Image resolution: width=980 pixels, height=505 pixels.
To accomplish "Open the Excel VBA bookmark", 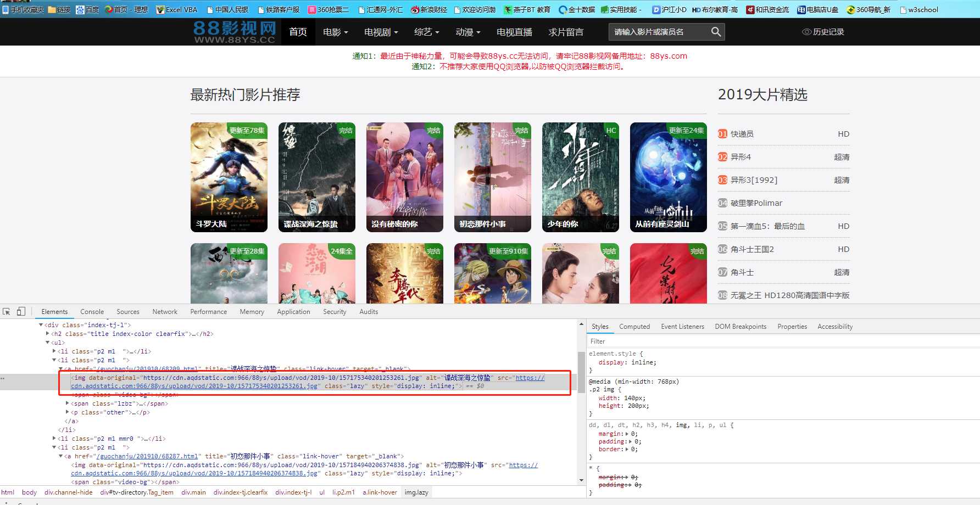I will 177,9.
